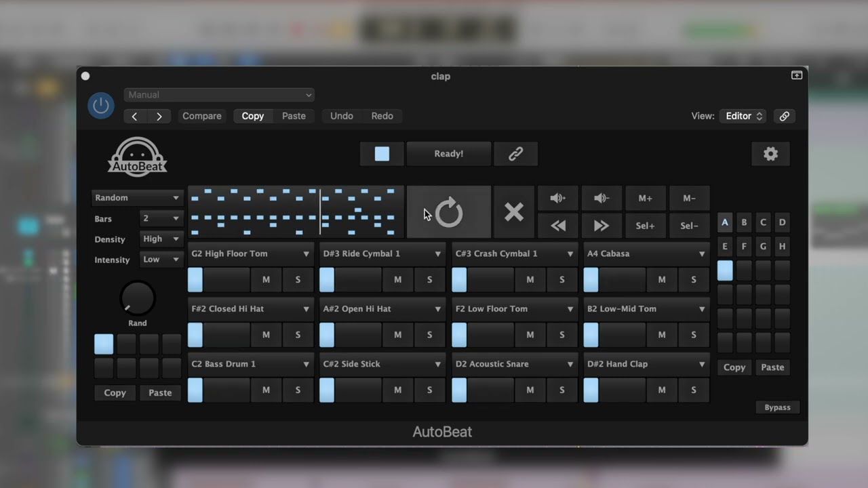Click Copy in the plugin header
Viewport: 868px width, 488px height.
click(253, 116)
